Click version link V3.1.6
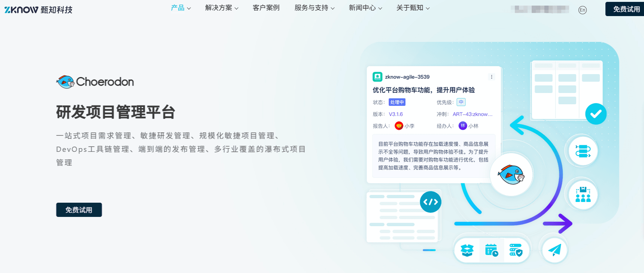This screenshot has width=644, height=273. coord(396,114)
